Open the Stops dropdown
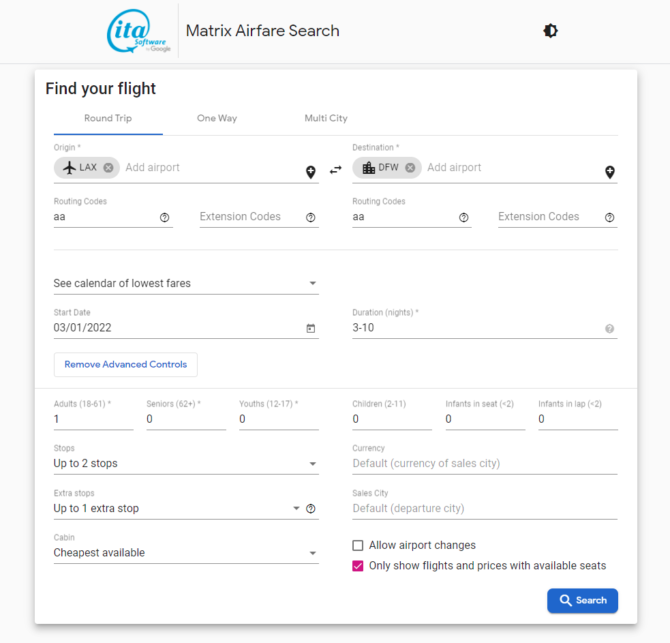The width and height of the screenshot is (670, 643). tap(186, 464)
